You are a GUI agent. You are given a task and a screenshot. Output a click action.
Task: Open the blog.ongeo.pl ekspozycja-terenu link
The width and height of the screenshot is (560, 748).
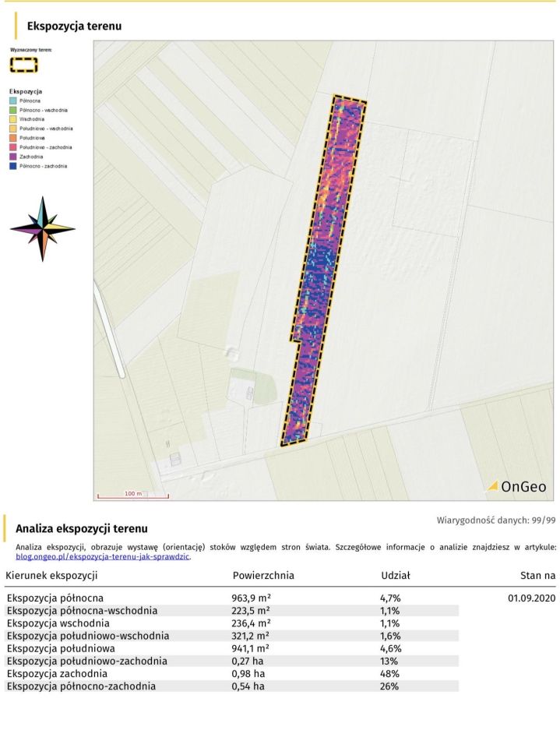(x=103, y=556)
